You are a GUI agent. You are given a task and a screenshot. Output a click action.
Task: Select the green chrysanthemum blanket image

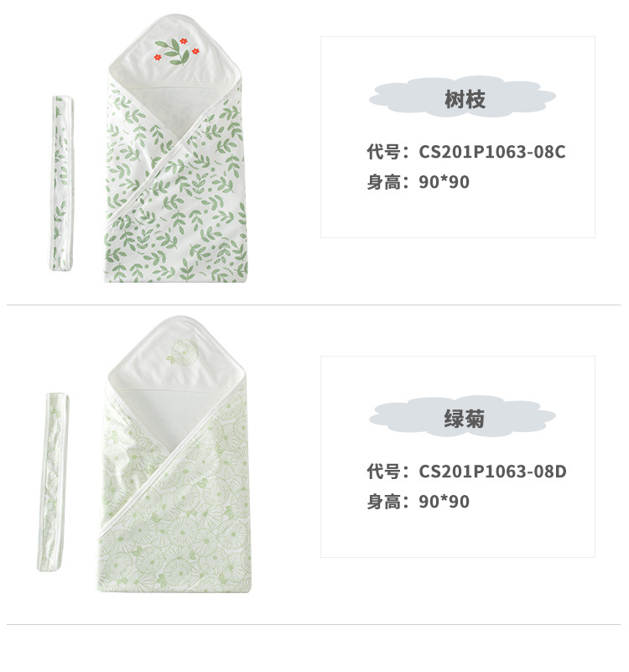pos(174,455)
